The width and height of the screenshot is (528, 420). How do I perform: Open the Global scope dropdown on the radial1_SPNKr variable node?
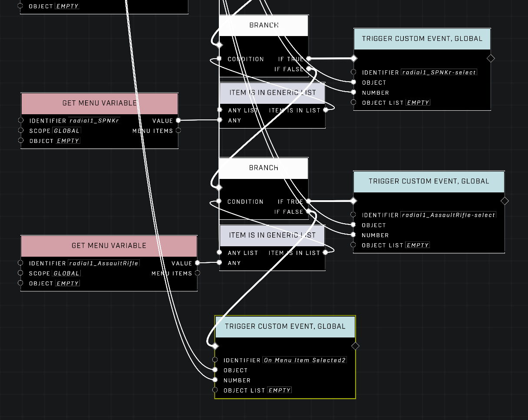[67, 131]
